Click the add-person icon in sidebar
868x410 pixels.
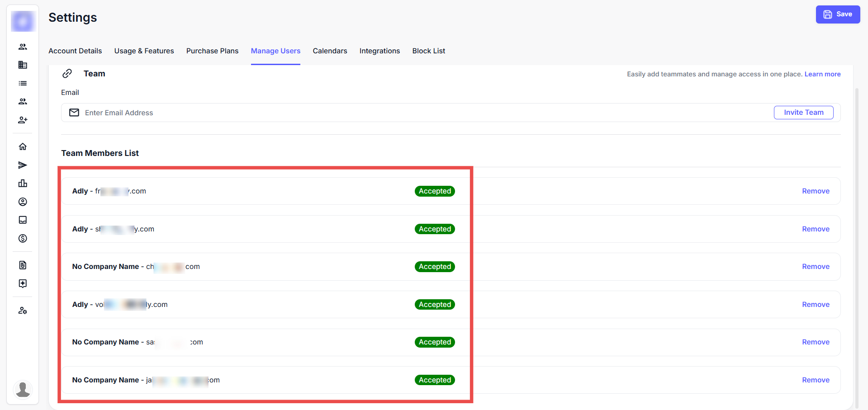(23, 120)
